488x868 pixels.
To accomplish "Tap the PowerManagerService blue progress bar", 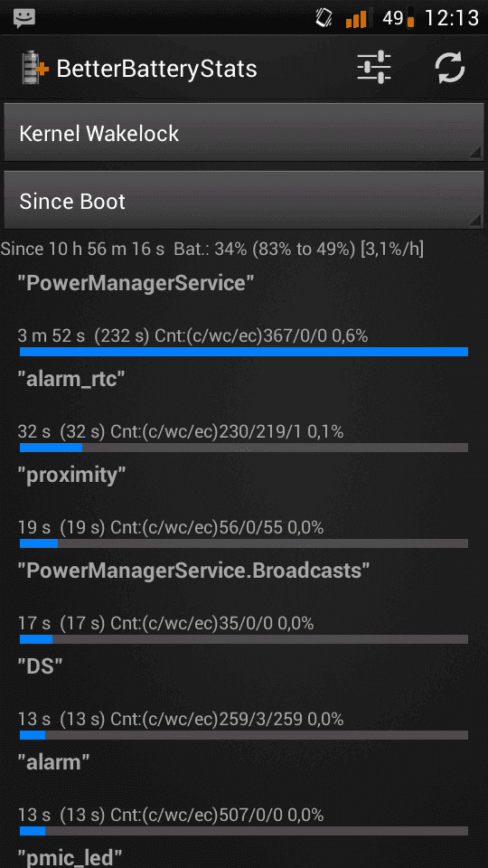I will click(244, 352).
